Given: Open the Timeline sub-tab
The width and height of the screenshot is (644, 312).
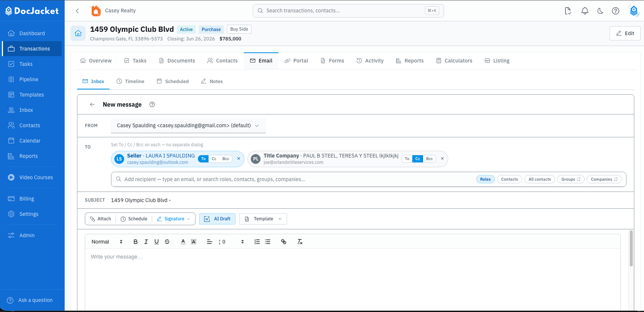Looking at the screenshot, I should (130, 81).
